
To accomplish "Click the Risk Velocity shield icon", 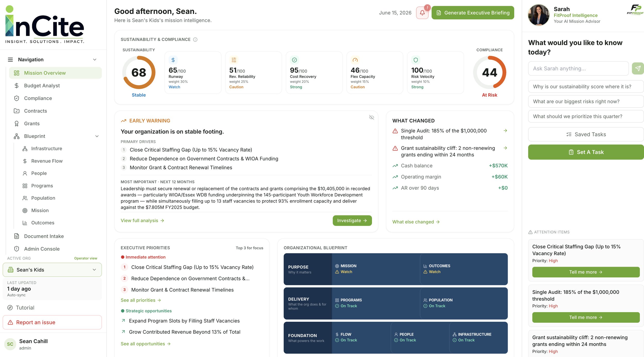I will point(416,60).
